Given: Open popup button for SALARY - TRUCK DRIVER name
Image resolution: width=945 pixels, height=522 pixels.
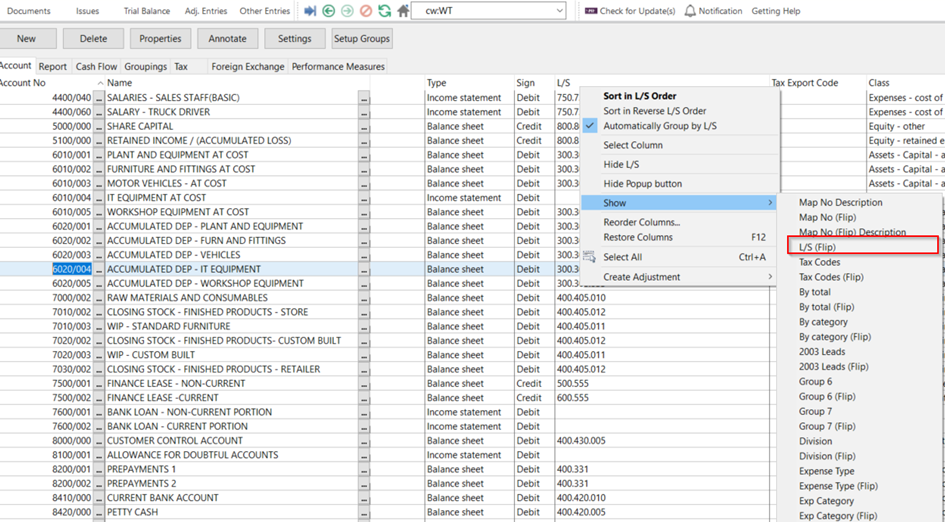Looking at the screenshot, I should (x=363, y=112).
